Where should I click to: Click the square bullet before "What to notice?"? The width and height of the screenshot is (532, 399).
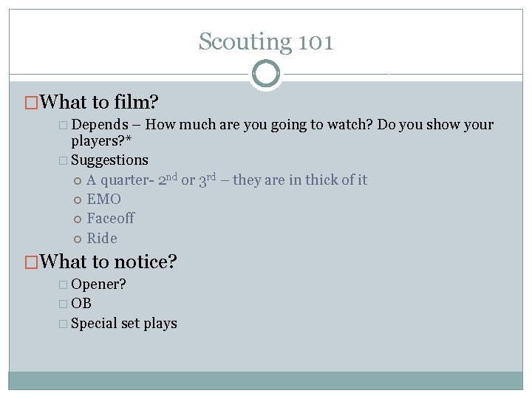[32, 262]
